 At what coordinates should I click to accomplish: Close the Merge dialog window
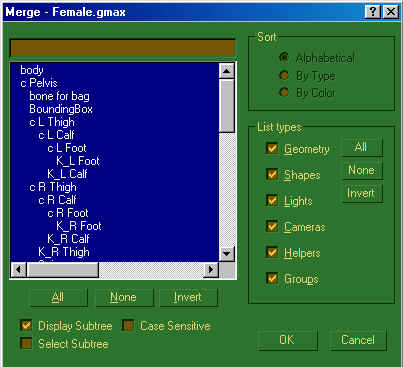click(391, 12)
